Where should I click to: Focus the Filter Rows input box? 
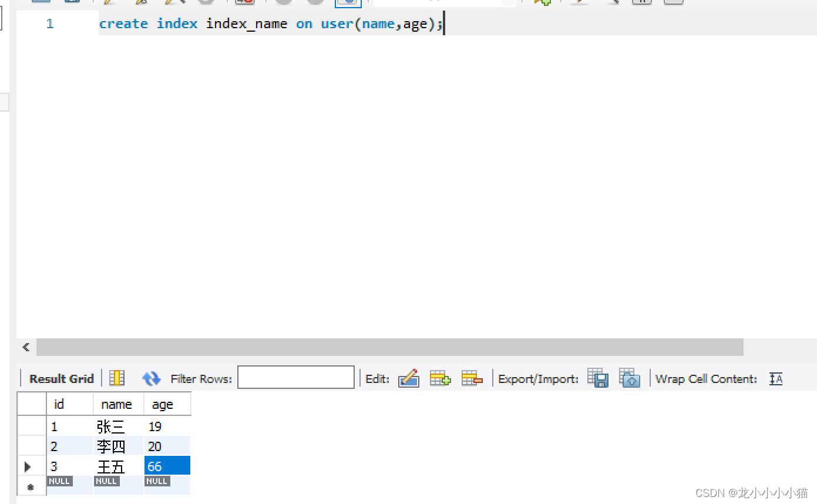tap(296, 378)
